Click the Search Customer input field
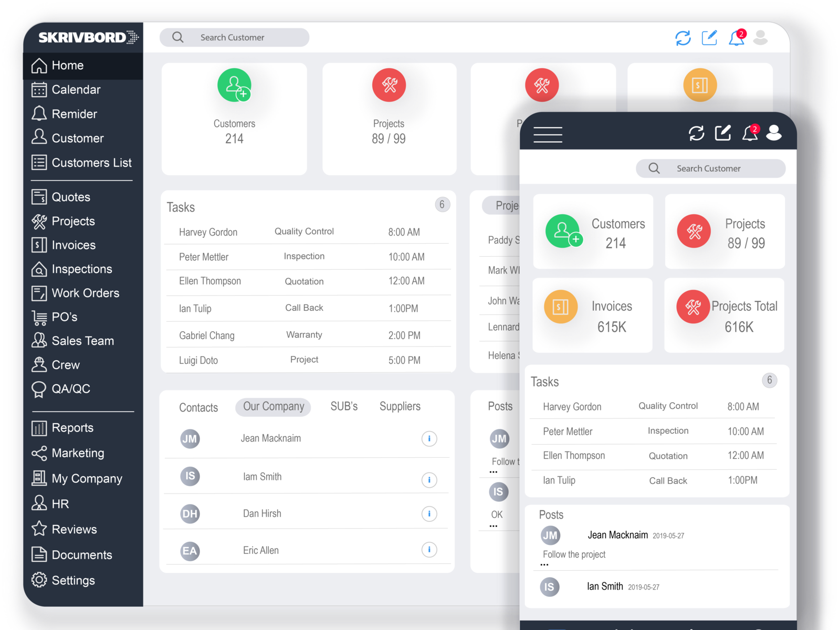This screenshot has height=630, width=840. (x=234, y=37)
